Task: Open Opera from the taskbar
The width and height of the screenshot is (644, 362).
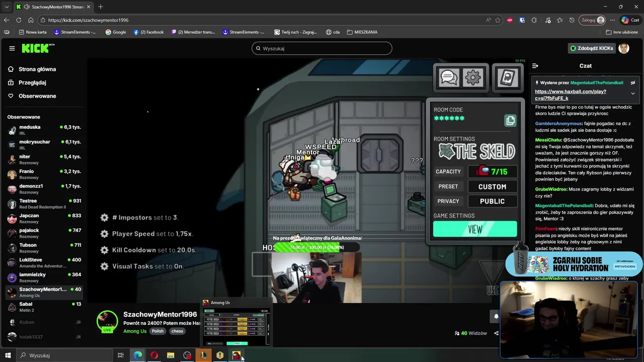Action: pyautogui.click(x=154, y=355)
